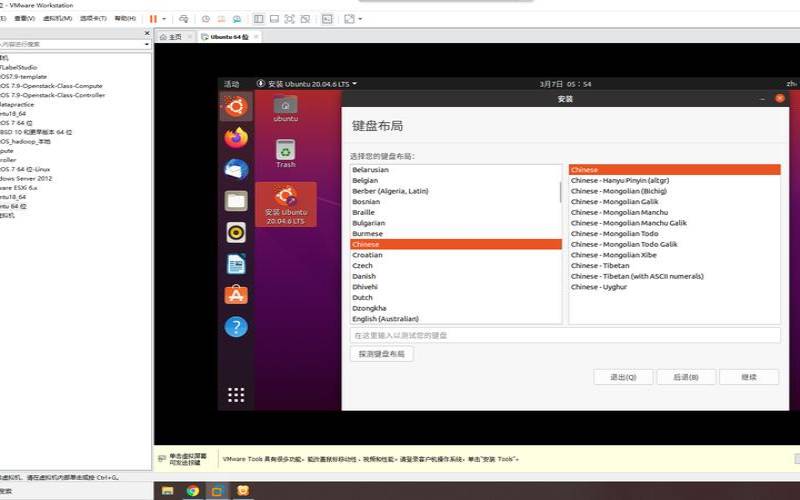This screenshot has width=800, height=500.
Task: Expand the stretch display dropdown arrow
Action: pos(360,19)
